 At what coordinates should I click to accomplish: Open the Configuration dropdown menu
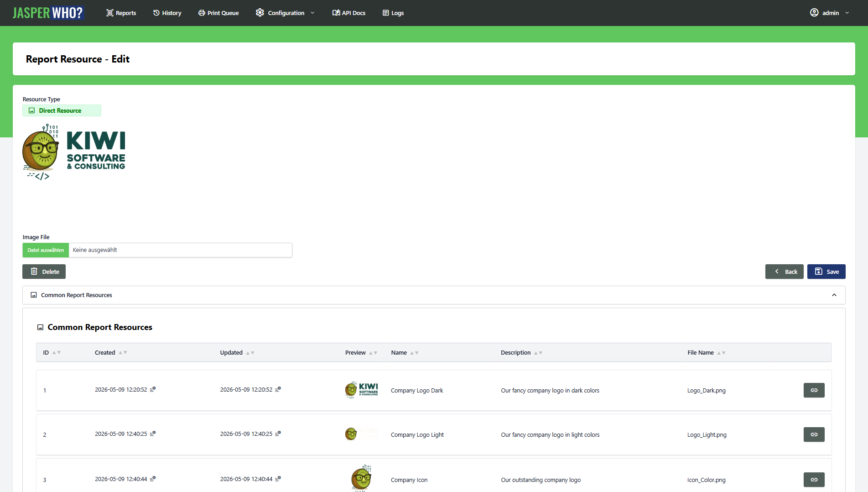pos(286,13)
